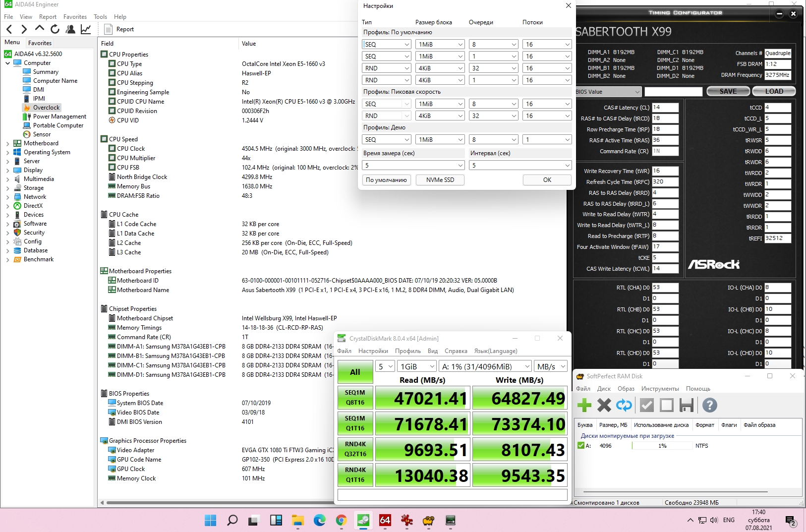Open the drive selection dropdown A: 1%
This screenshot has width=806, height=532.
tap(485, 366)
